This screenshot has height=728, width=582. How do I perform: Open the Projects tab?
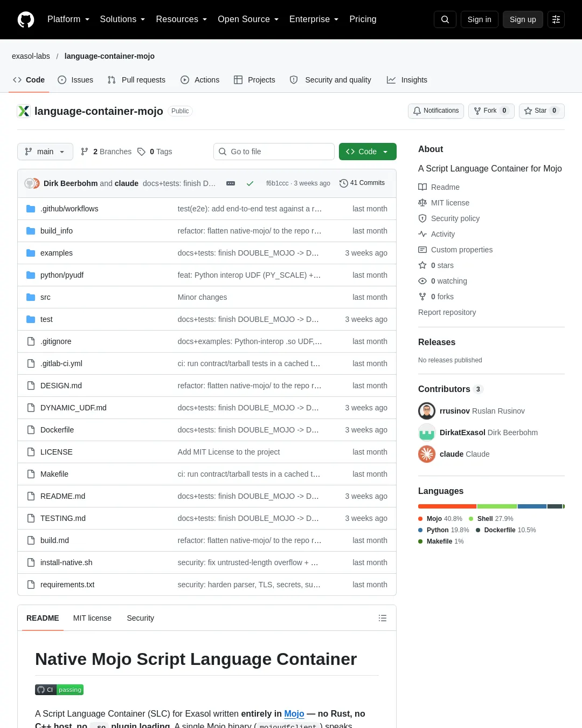click(x=254, y=80)
